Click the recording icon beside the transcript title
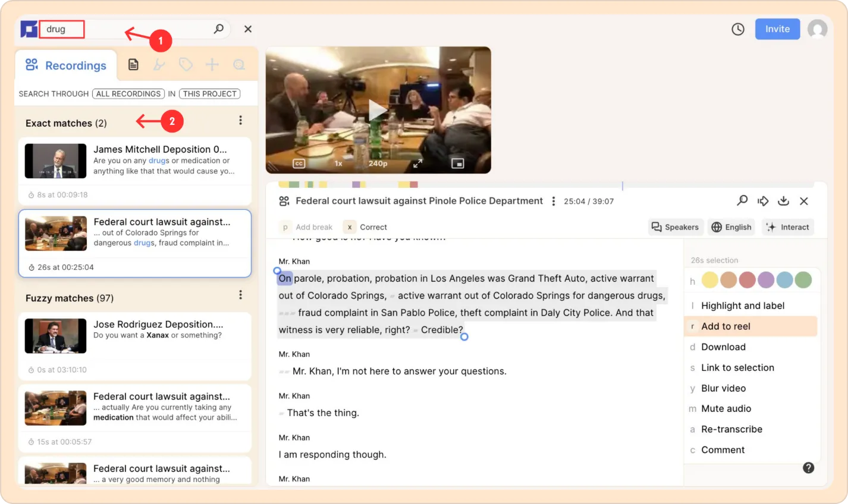The width and height of the screenshot is (848, 504). tap(284, 201)
